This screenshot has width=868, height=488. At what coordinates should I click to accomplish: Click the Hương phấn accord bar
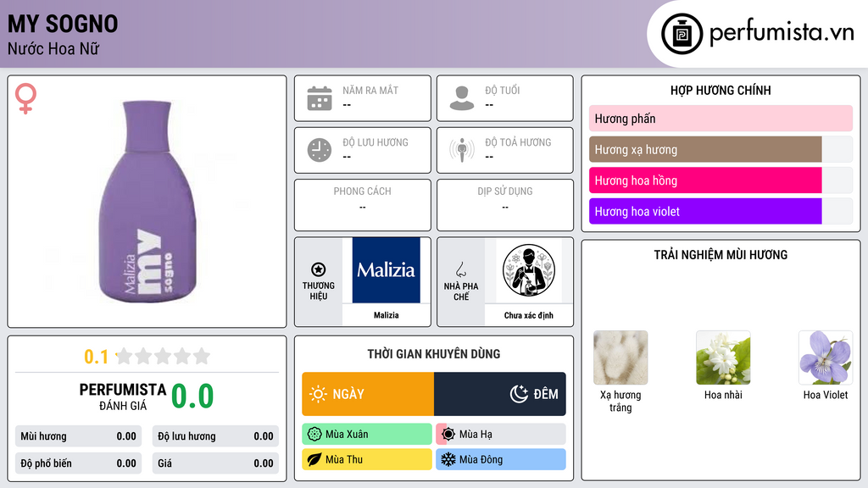point(721,119)
